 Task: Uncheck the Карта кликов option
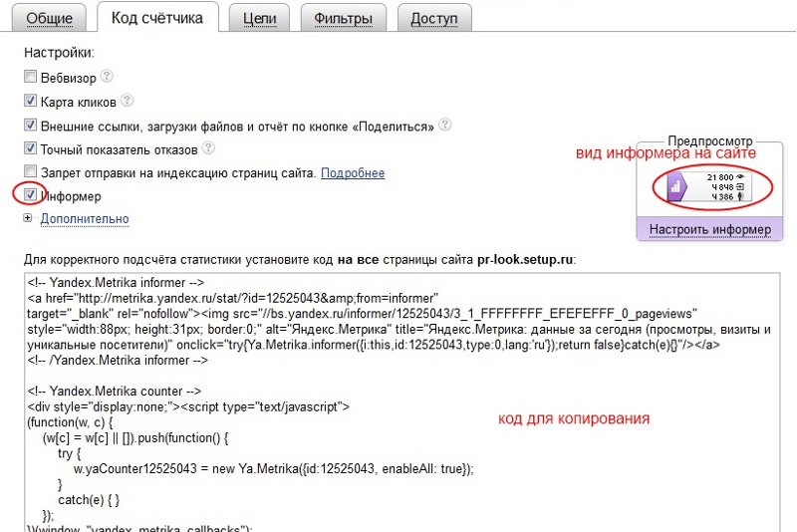(x=31, y=102)
